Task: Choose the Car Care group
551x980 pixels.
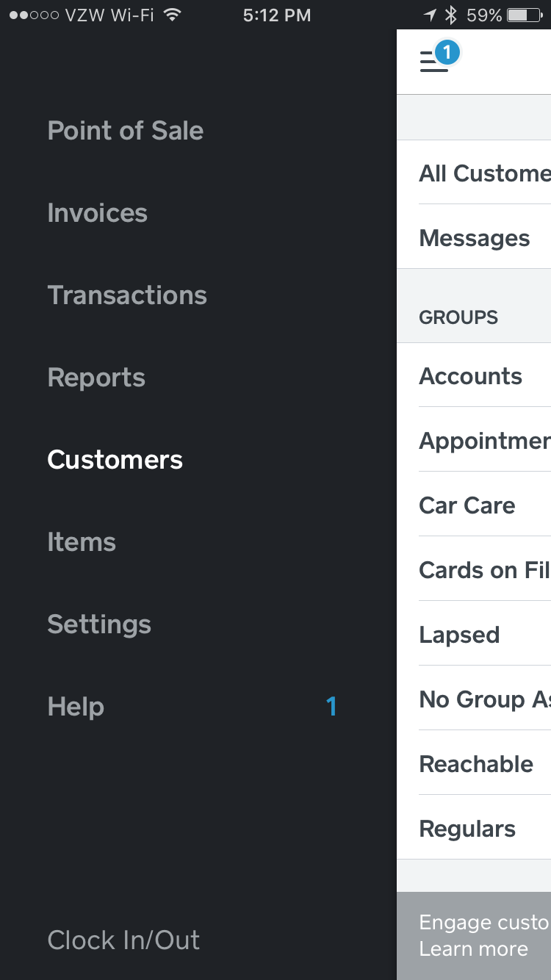Action: click(467, 505)
